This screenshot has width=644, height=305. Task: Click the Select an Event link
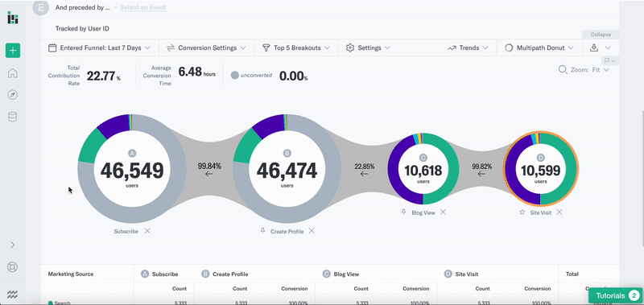143,7
